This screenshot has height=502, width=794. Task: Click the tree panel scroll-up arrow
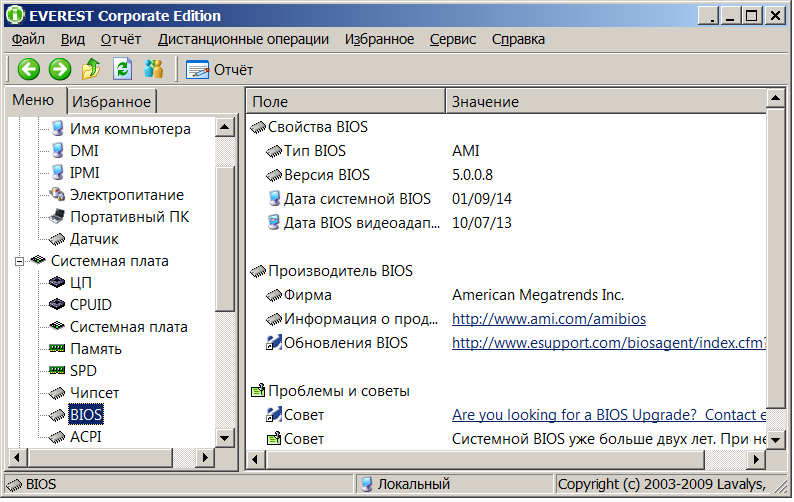point(225,127)
